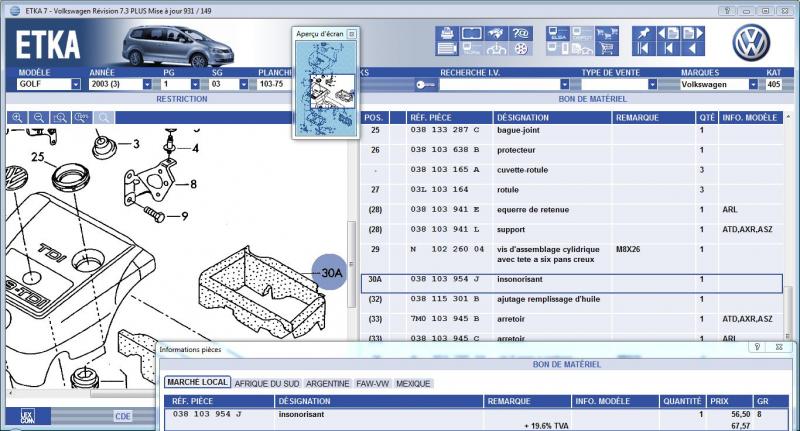Screen dimensions: 800x431
Task: Click the ?@ help icon
Action: click(521, 34)
